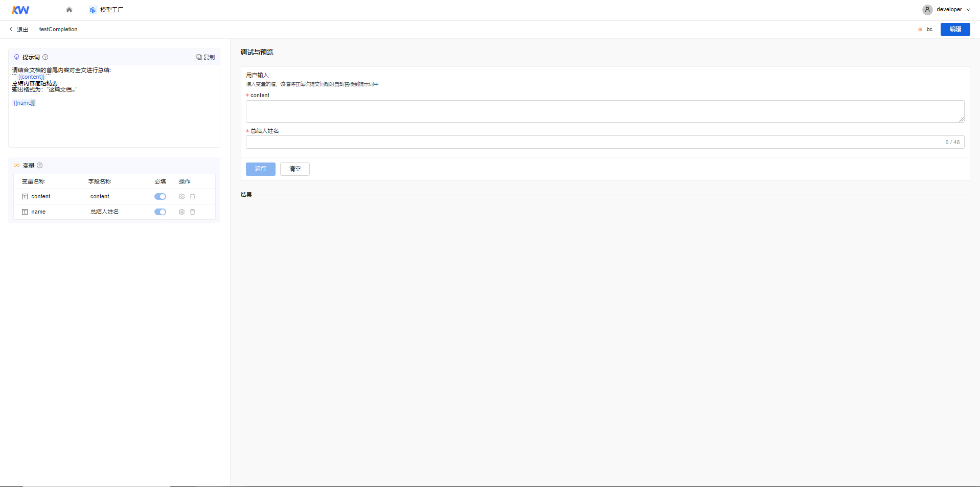Click the KW logo
This screenshot has width=980, height=487.
pos(20,10)
